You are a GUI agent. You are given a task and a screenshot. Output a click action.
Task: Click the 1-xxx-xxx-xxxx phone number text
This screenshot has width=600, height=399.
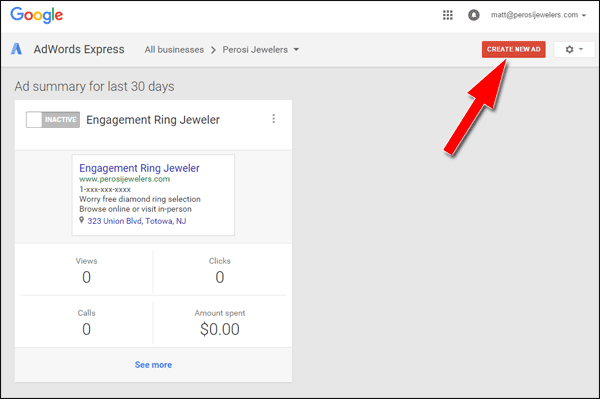click(x=105, y=189)
